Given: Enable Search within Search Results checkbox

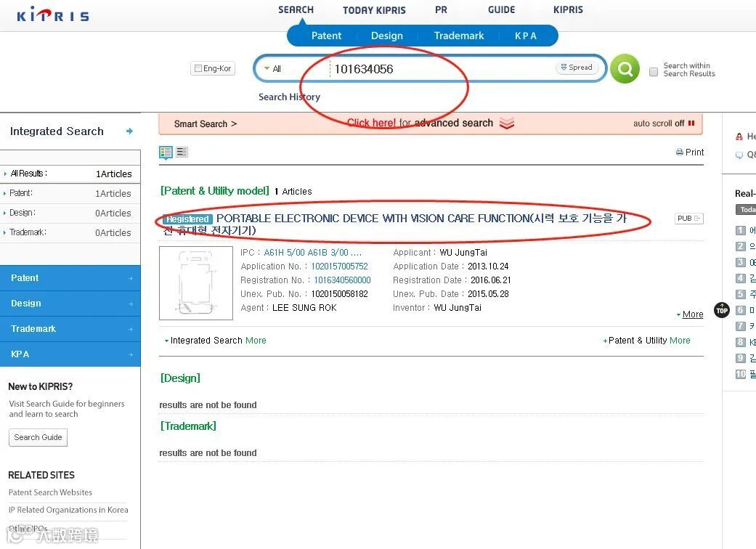Looking at the screenshot, I should click(654, 72).
